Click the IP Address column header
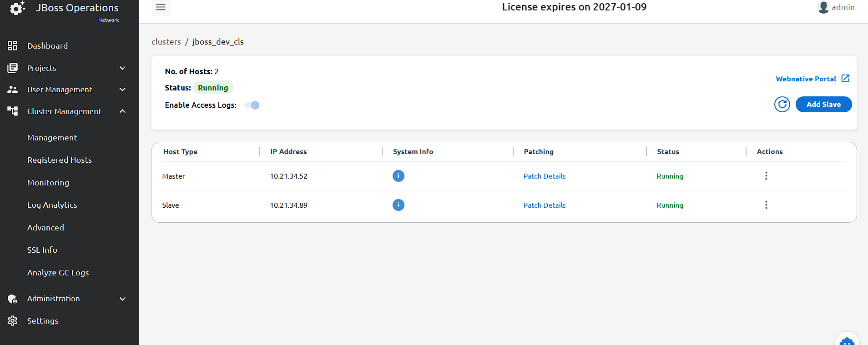Screen dimensions: 868x345 point(288,151)
